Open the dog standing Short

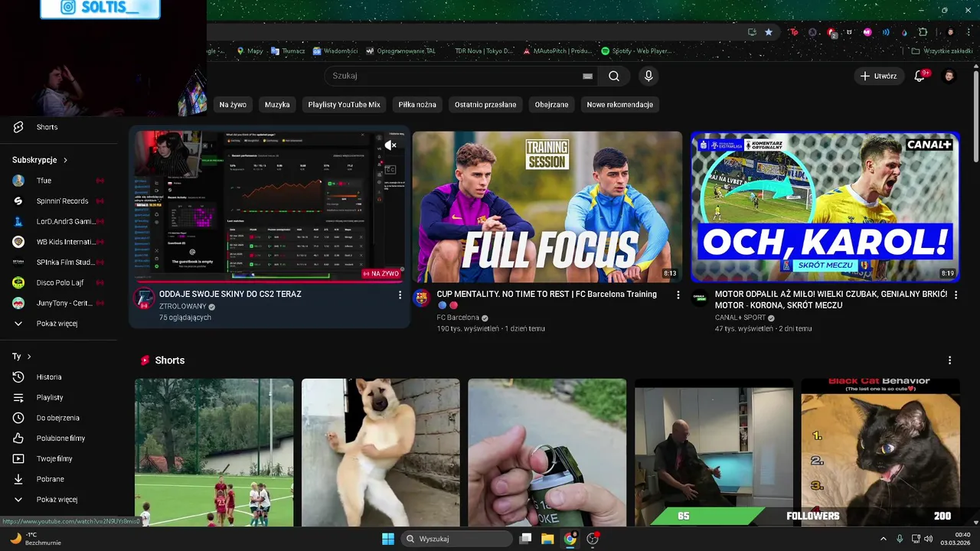tap(381, 452)
